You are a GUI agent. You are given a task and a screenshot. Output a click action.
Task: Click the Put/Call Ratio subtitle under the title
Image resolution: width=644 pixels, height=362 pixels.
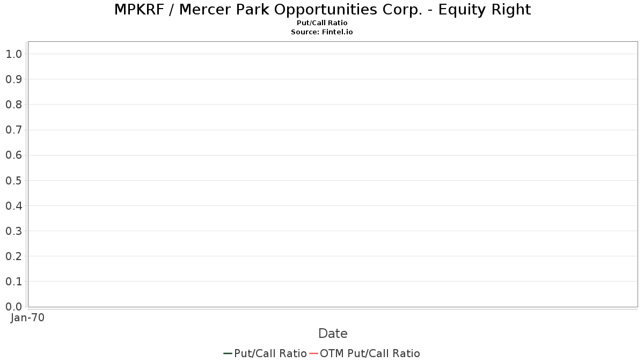(322, 23)
